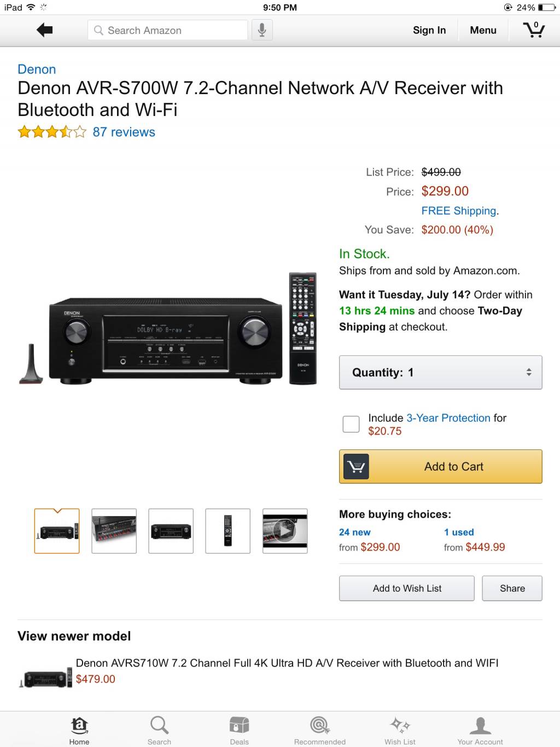Add the receiver to cart

point(441,467)
